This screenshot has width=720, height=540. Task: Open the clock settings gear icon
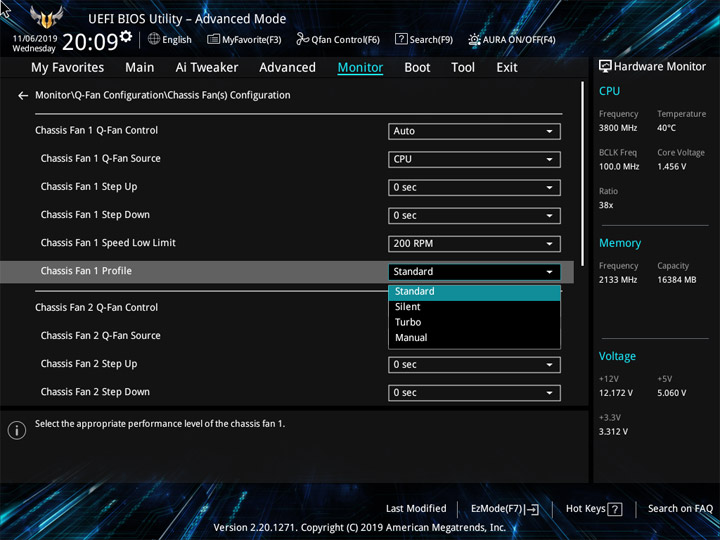pyautogui.click(x=125, y=36)
